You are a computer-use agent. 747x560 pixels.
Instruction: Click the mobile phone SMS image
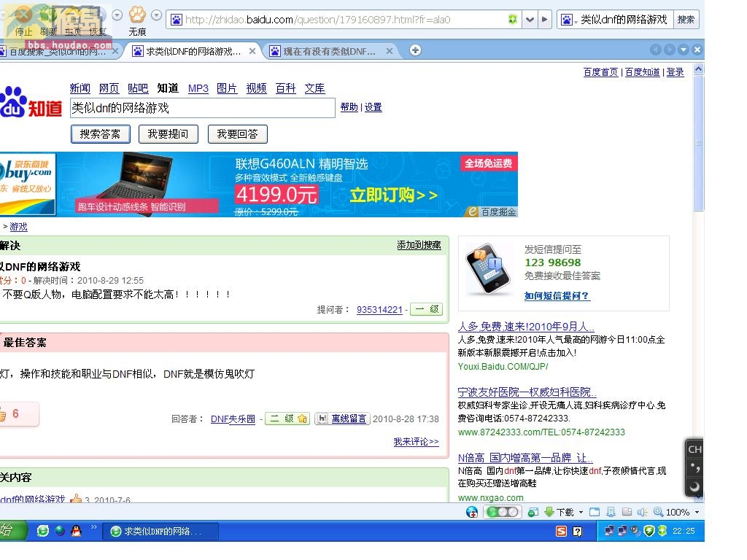tap(488, 269)
